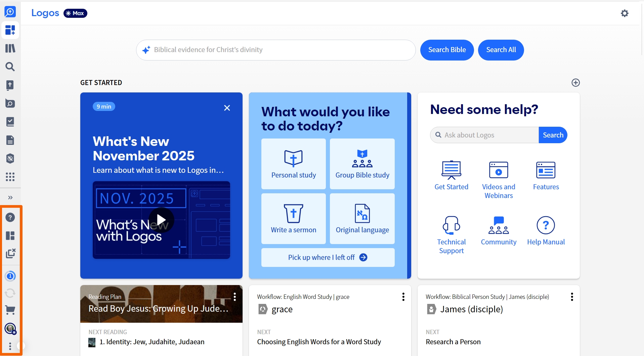
Task: Focus the Ask about Logos field
Action: pos(484,135)
